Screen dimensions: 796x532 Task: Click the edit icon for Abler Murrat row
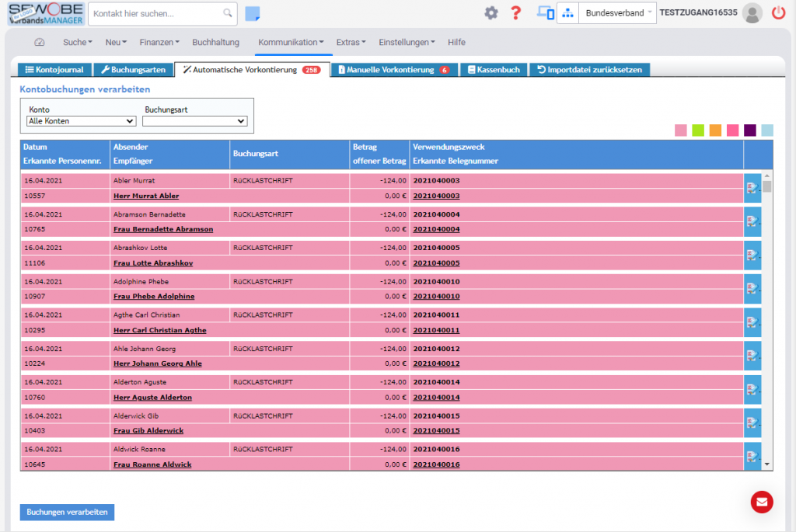752,188
